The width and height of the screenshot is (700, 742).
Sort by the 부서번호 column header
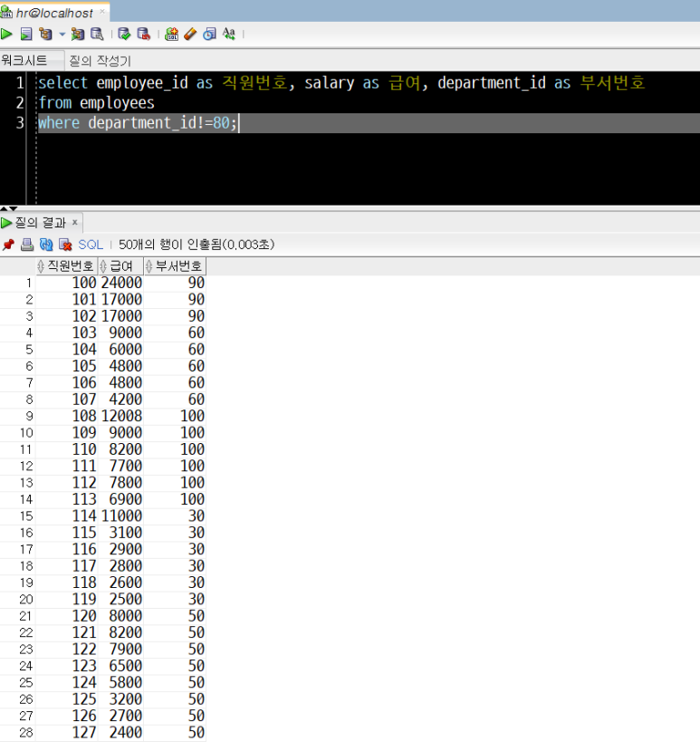coord(175,266)
